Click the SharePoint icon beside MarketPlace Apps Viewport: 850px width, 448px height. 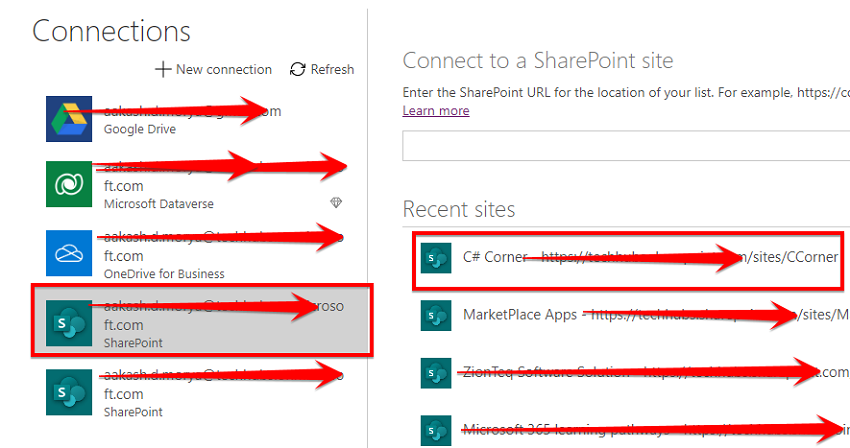[x=436, y=316]
